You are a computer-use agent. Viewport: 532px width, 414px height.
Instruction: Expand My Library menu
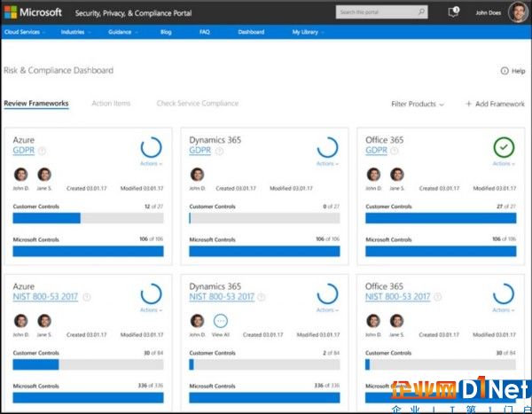[308, 32]
